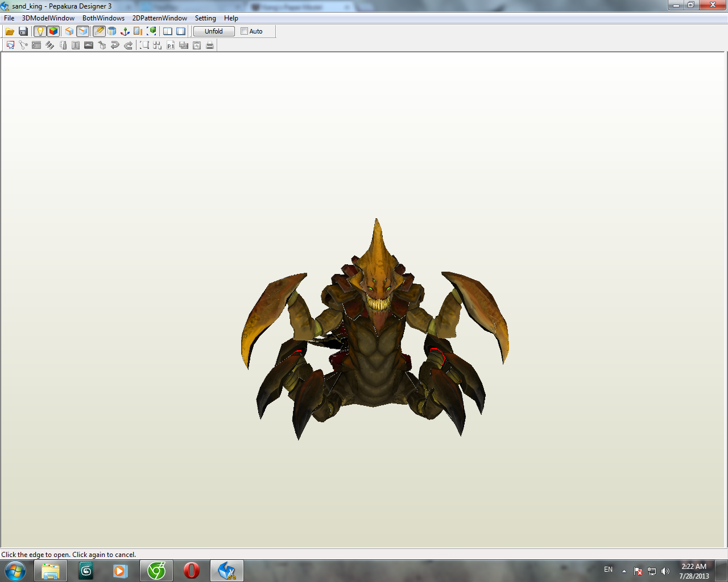Click the blue panel with orange bar icon
The width and height of the screenshot is (728, 582).
pos(138,31)
